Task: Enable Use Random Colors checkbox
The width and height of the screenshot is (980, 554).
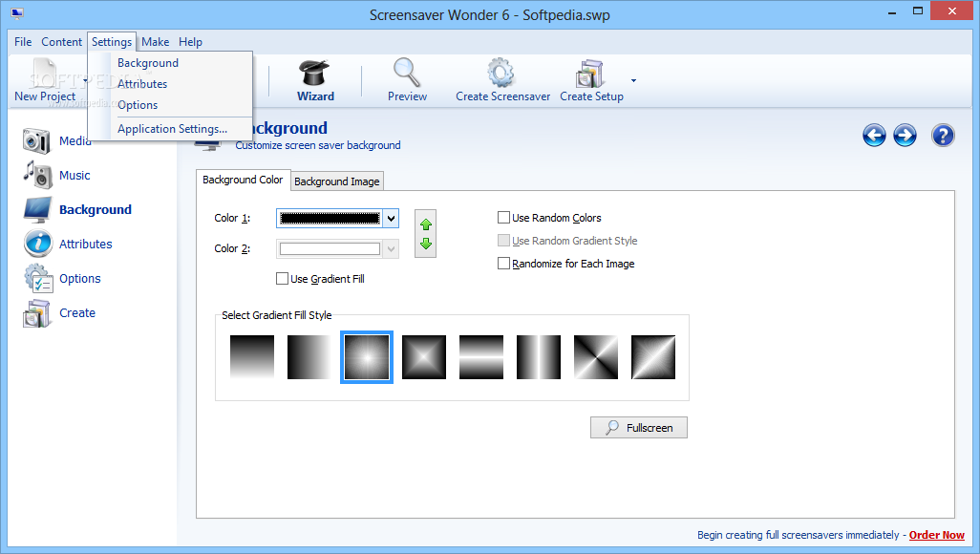Action: (x=503, y=217)
